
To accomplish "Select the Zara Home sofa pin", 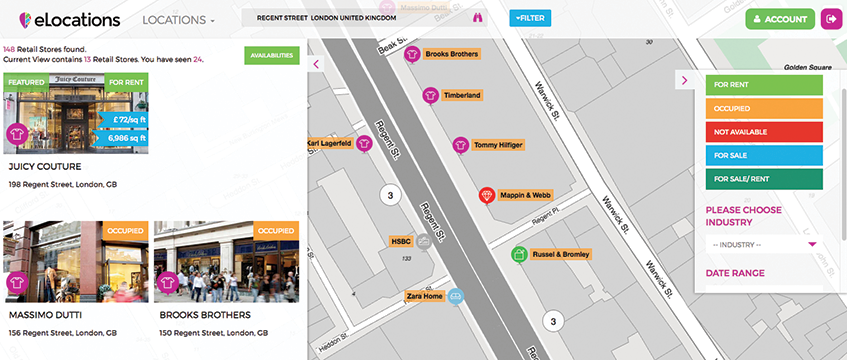I will tap(456, 296).
